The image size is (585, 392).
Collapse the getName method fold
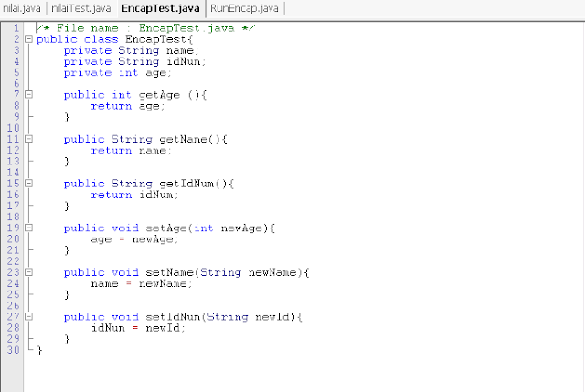(28, 139)
